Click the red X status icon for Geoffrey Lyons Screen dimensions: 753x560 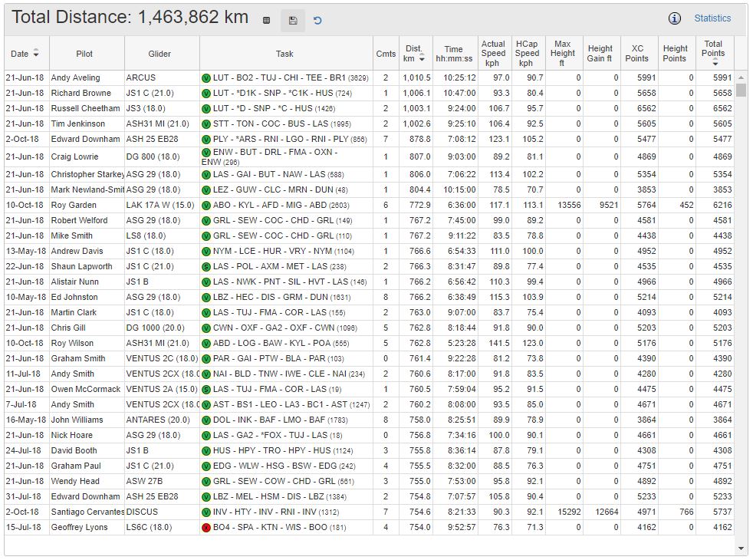pyautogui.click(x=206, y=528)
